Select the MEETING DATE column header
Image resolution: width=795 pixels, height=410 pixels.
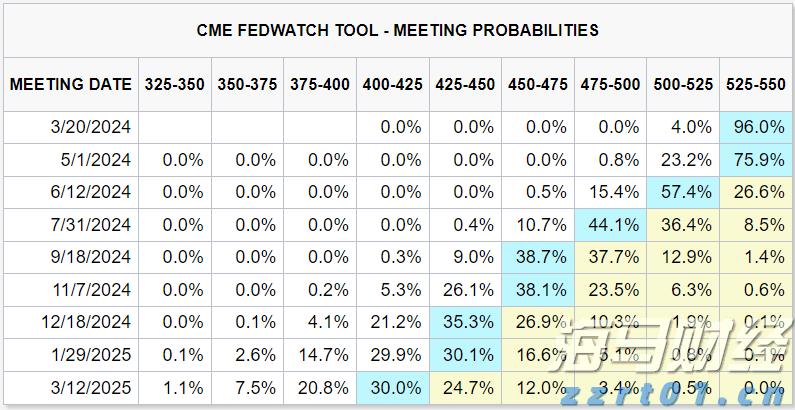click(71, 85)
